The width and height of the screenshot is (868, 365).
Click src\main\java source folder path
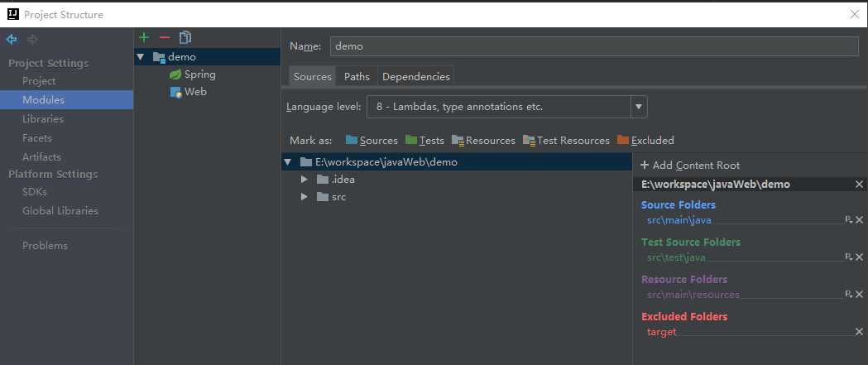pyautogui.click(x=679, y=220)
